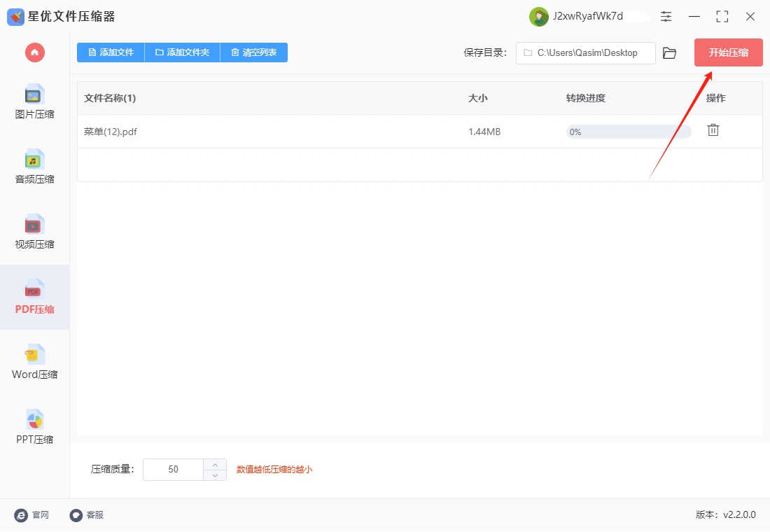
Task: Open PPT压缩 compression
Action: [34, 427]
